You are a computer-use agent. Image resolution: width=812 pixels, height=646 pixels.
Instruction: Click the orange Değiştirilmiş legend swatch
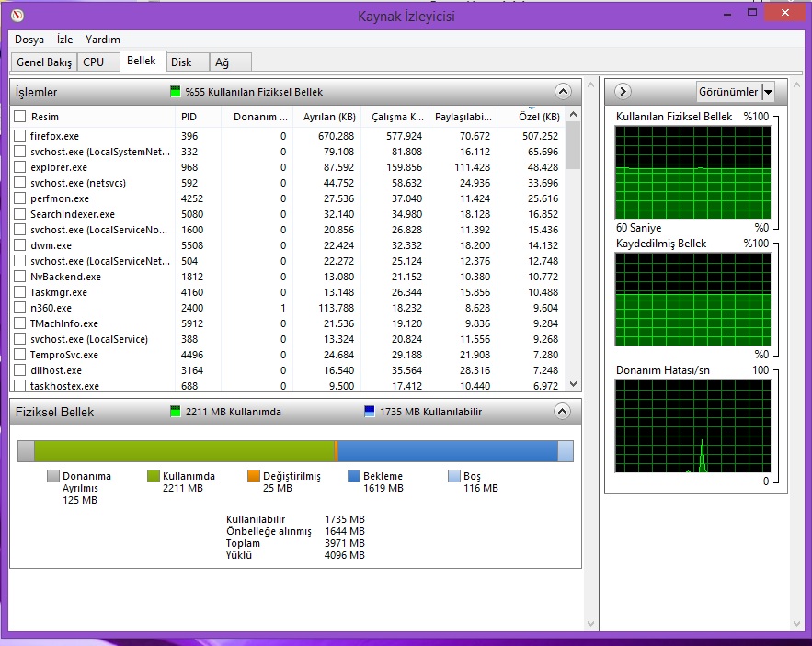(x=253, y=476)
